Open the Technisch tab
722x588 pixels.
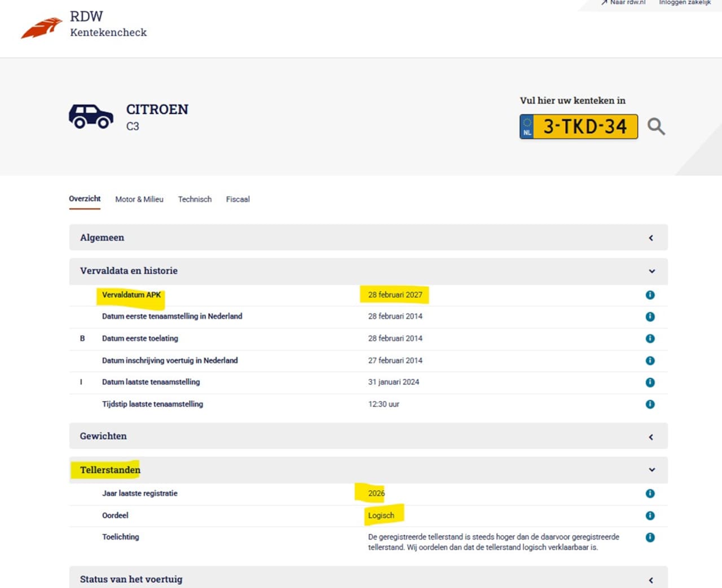coord(195,199)
